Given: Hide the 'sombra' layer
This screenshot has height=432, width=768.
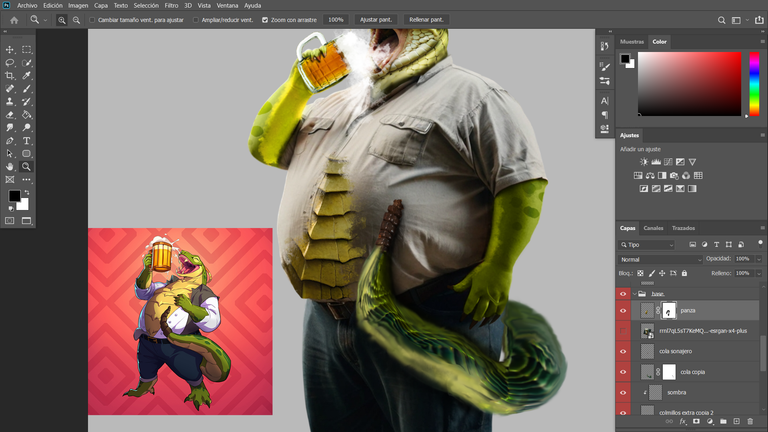Looking at the screenshot, I should (623, 392).
